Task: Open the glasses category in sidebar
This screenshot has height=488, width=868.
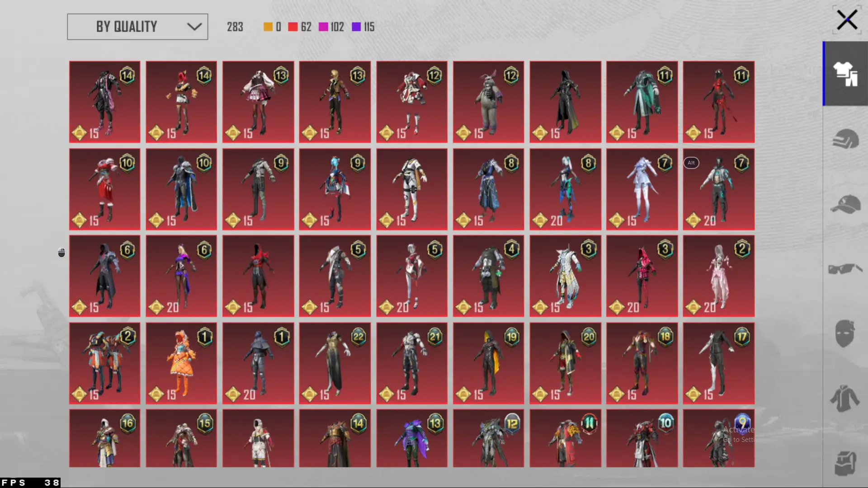Action: coord(845,269)
